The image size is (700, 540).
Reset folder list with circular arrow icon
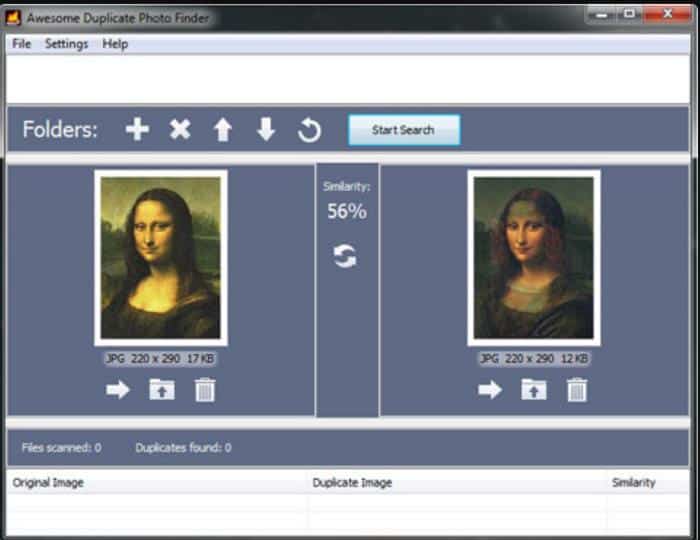[309, 130]
